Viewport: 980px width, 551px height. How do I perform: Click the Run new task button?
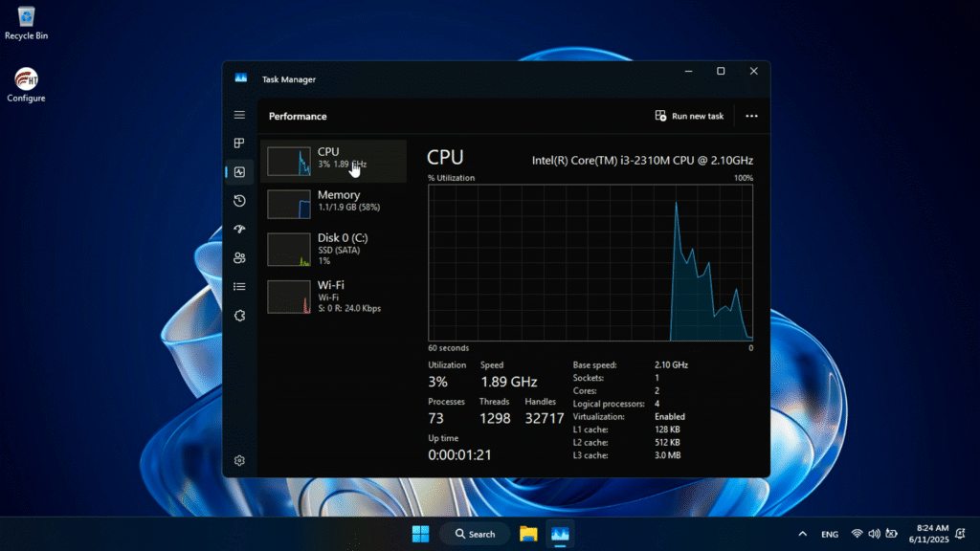689,116
